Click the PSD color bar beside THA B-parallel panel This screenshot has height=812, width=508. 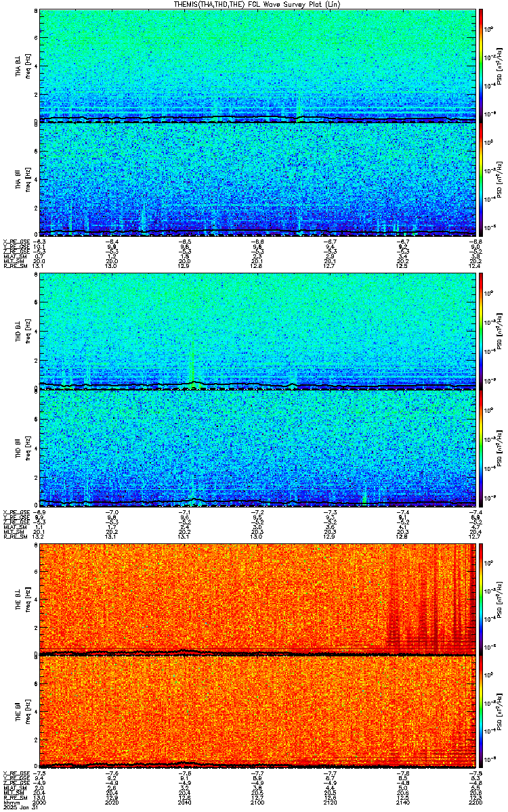coord(480,179)
